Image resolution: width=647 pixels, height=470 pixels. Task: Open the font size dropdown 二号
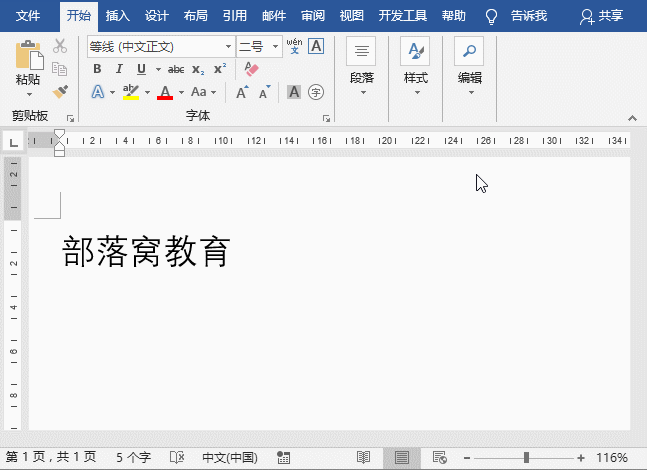[x=276, y=47]
